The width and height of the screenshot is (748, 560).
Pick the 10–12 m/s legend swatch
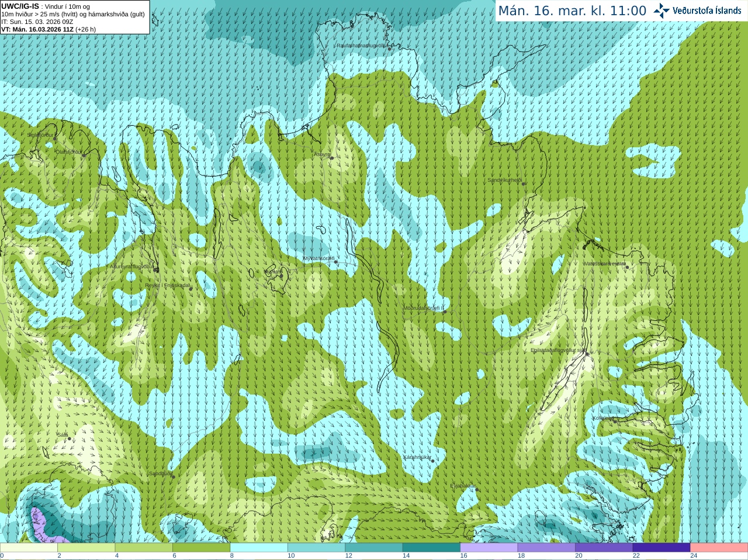tap(317, 548)
